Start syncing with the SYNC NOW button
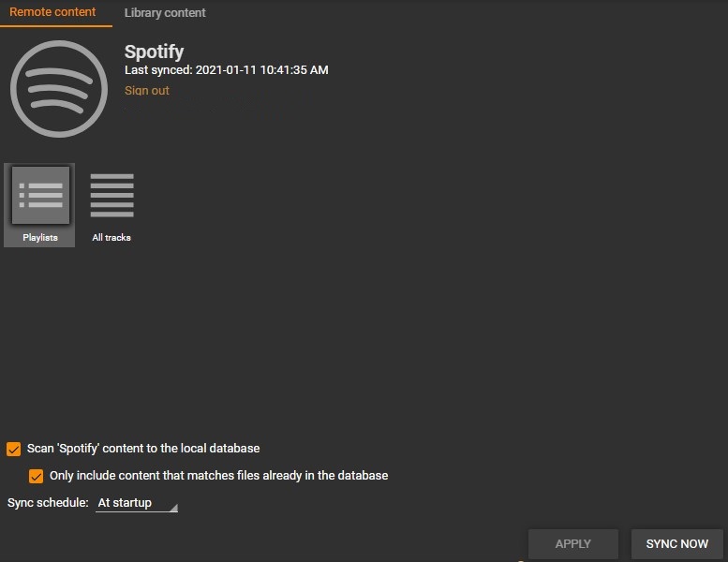 pyautogui.click(x=676, y=544)
